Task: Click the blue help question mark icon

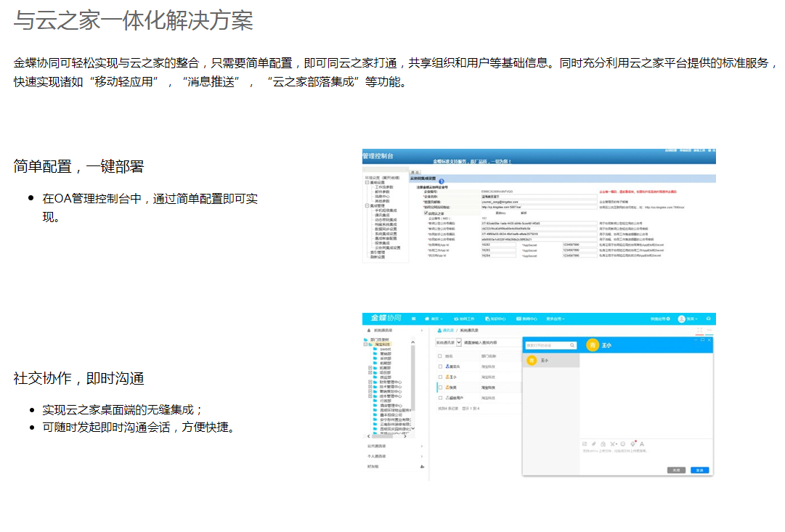Action: 441,180
